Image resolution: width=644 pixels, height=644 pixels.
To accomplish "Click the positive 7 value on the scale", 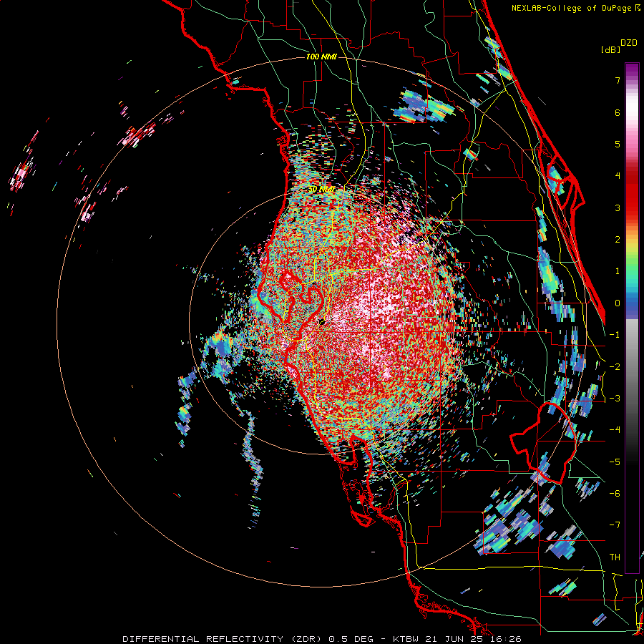I will (x=618, y=80).
